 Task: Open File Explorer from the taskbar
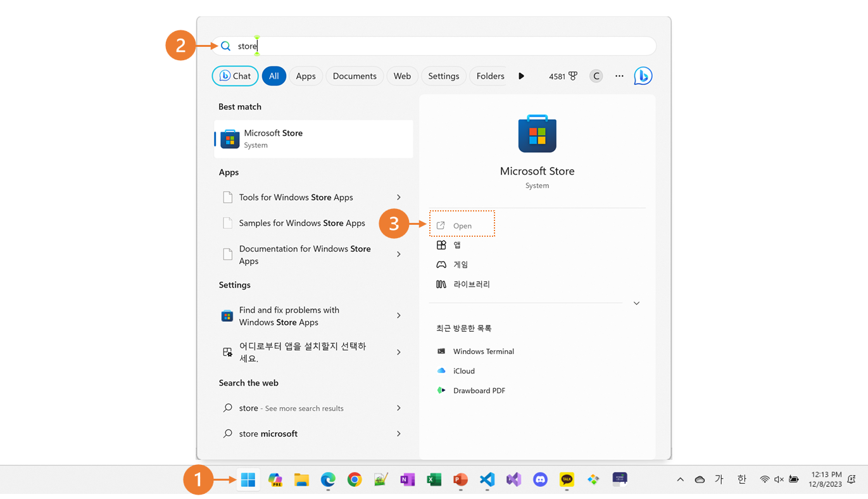click(x=301, y=480)
